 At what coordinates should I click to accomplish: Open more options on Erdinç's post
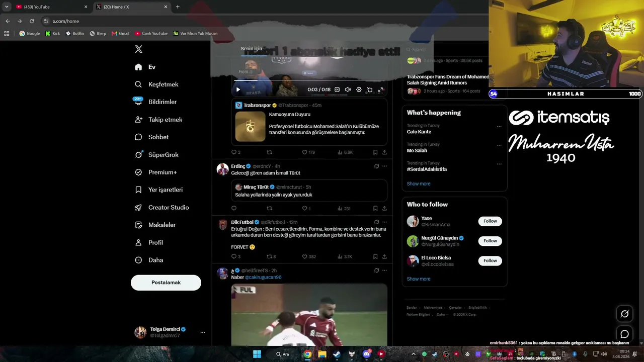385,166
